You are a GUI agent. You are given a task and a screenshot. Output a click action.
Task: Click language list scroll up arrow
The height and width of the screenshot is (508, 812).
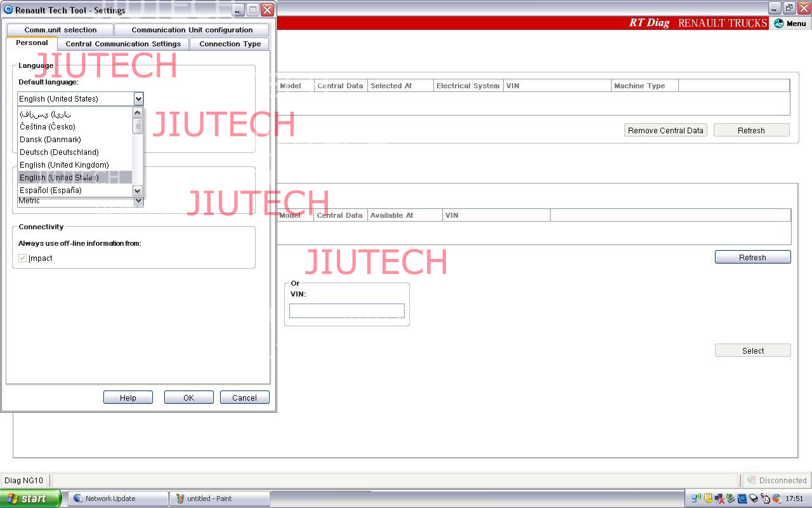pyautogui.click(x=138, y=112)
